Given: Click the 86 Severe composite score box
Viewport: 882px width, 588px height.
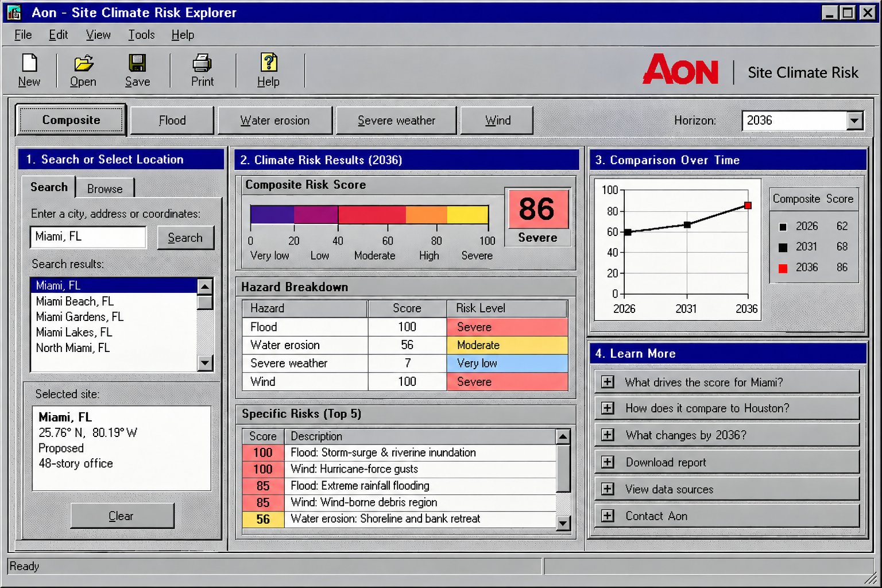Looking at the screenshot, I should click(537, 218).
